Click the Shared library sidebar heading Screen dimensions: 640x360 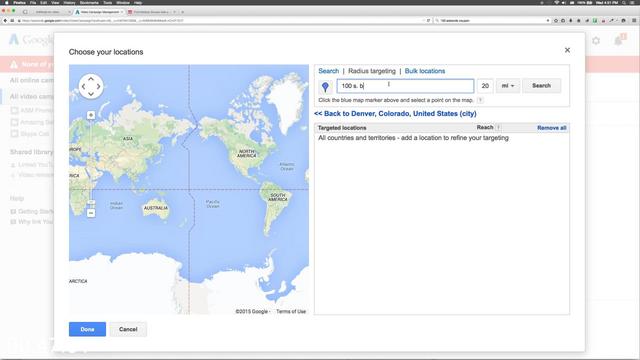[31, 152]
